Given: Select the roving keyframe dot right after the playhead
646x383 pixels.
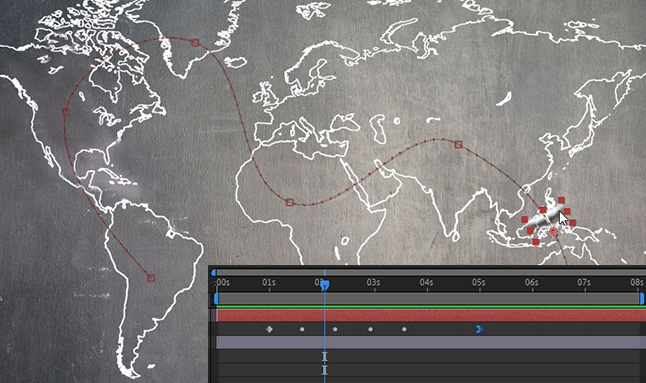Looking at the screenshot, I should pos(335,329).
